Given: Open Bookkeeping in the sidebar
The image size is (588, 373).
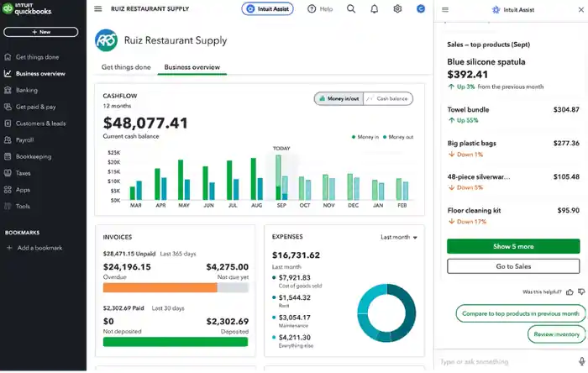Looking at the screenshot, I should click(x=34, y=156).
